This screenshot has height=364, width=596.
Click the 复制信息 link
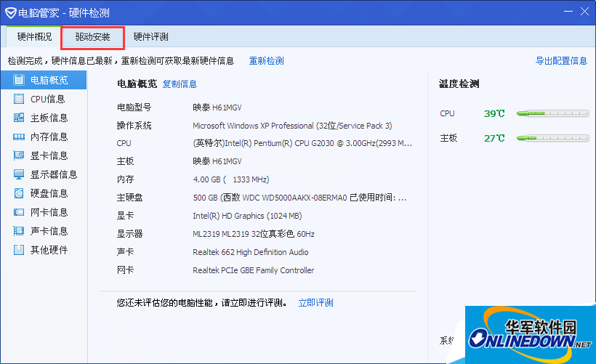tap(180, 84)
